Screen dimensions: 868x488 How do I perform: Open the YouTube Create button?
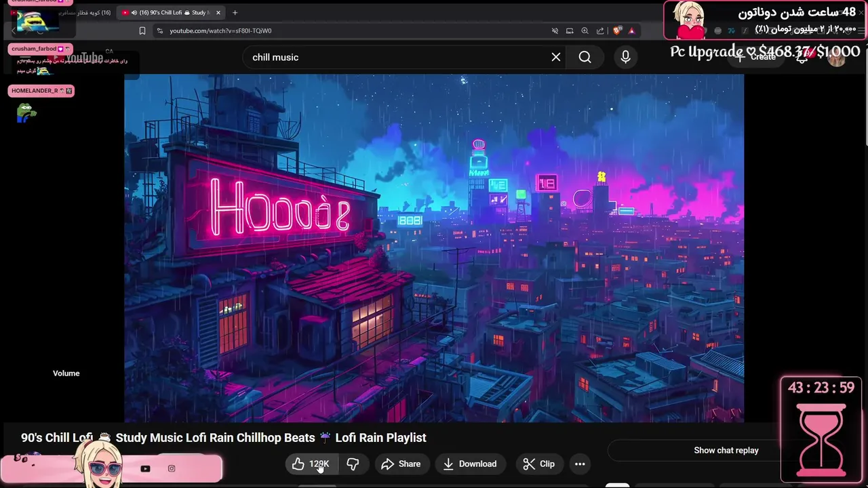[x=756, y=57]
